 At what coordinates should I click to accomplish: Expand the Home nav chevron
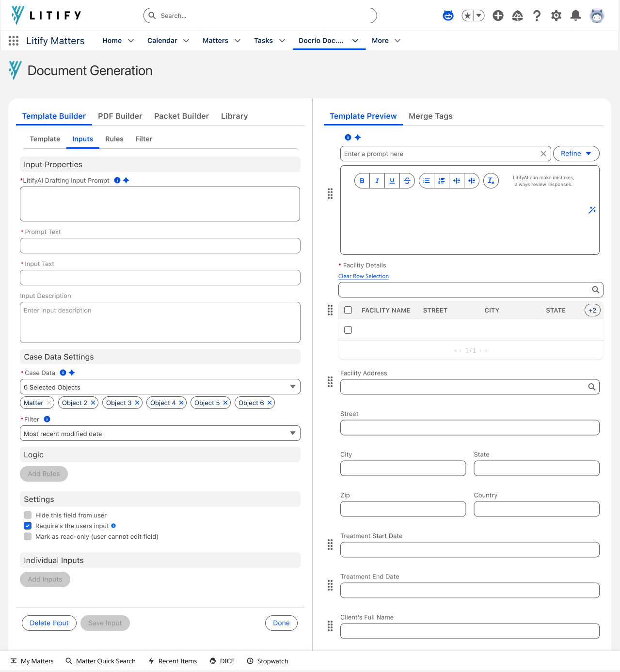pos(131,41)
